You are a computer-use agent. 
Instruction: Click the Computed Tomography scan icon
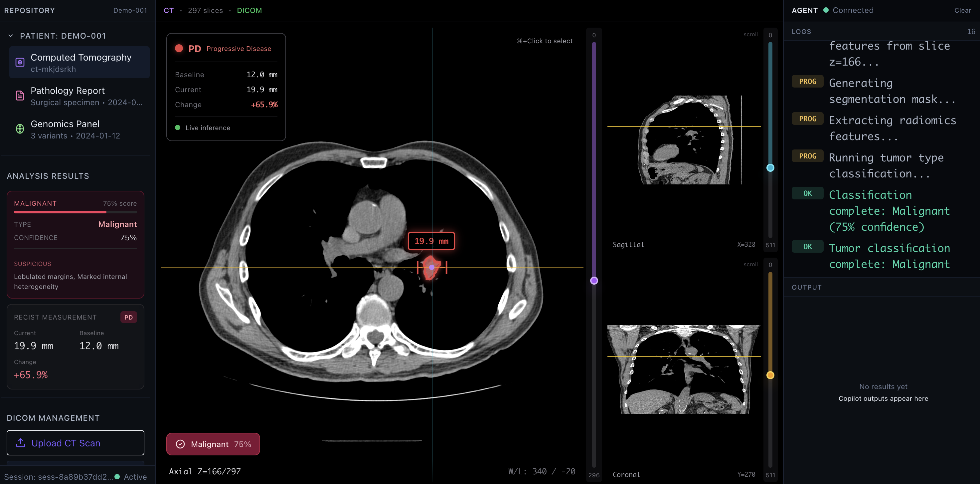click(x=20, y=63)
